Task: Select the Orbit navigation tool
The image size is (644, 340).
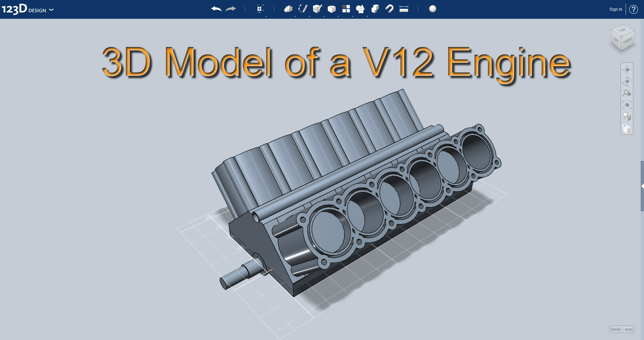Action: tap(627, 81)
